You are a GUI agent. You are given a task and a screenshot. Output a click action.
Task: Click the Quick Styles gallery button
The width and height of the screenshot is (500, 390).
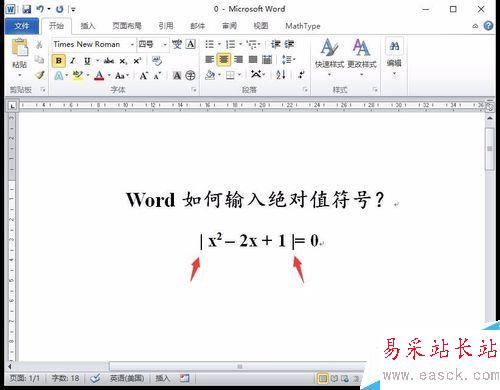[x=329, y=57]
